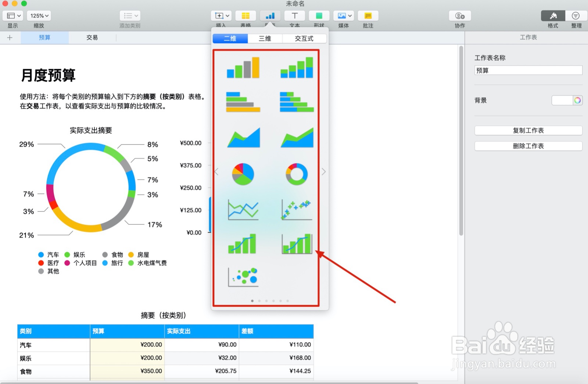Switch to the 交互式 chart tab

(304, 38)
